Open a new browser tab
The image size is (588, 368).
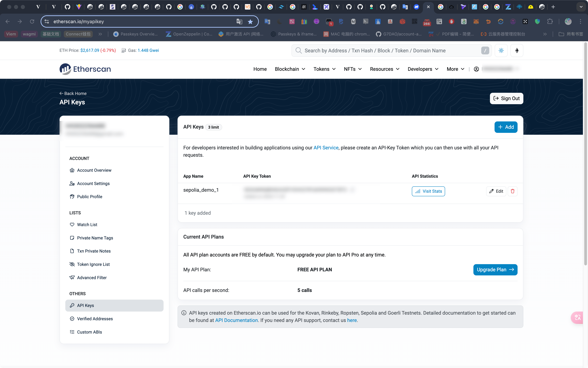point(553,7)
